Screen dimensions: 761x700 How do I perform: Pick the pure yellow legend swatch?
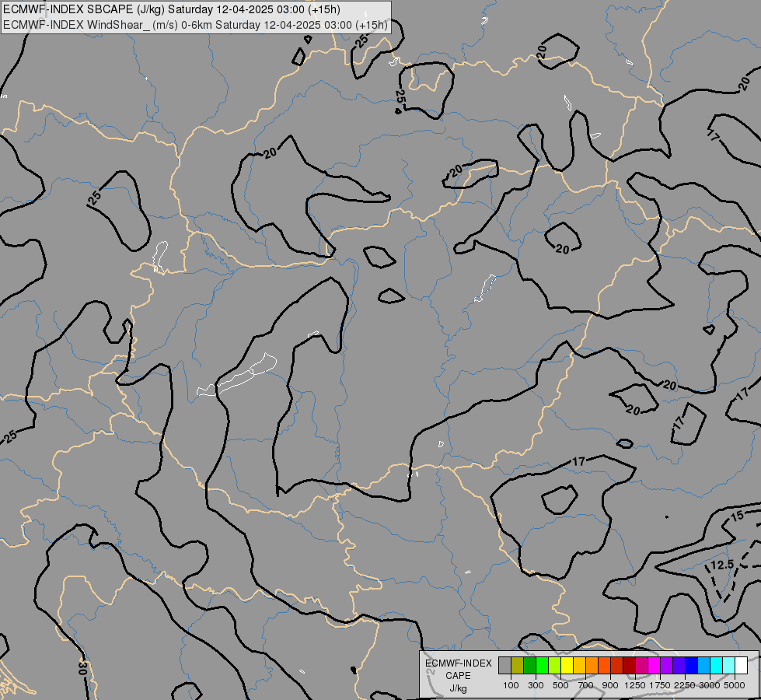coord(567,665)
